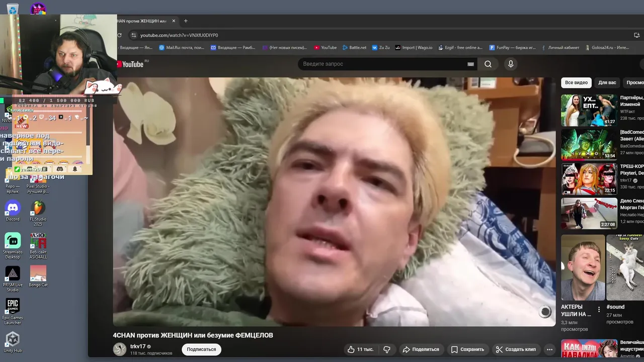The image size is (644, 362).
Task: Open the Battle.net bookmark
Action: 354,48
